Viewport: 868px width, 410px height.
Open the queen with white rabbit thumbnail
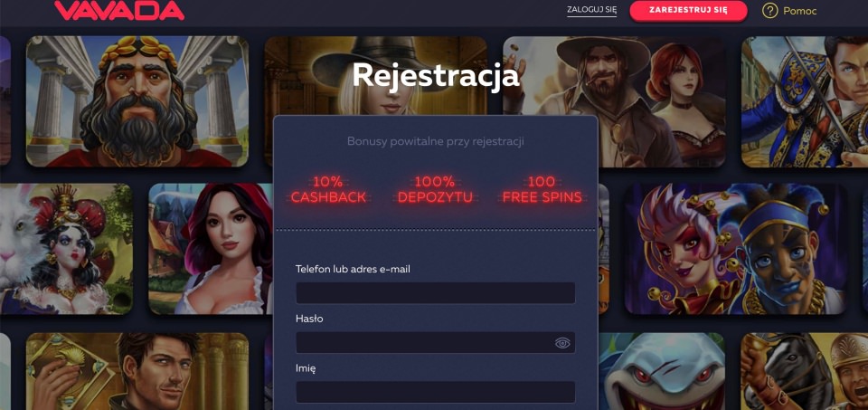[66, 249]
